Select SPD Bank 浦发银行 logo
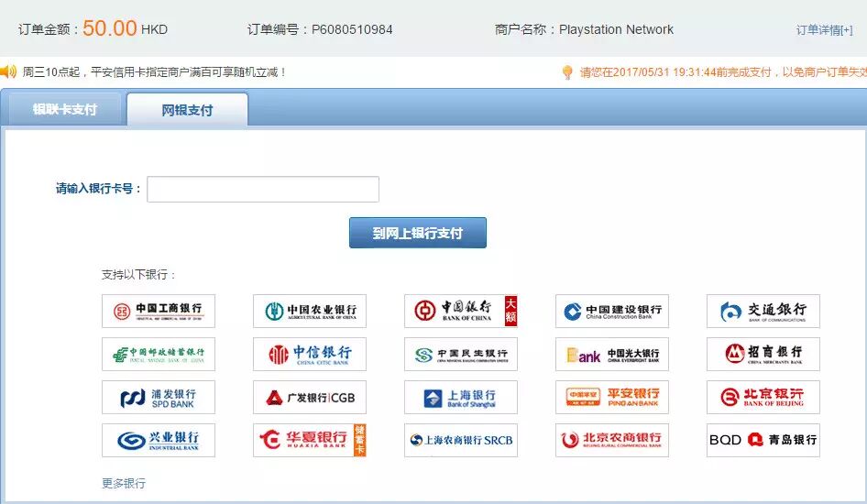 [159, 398]
